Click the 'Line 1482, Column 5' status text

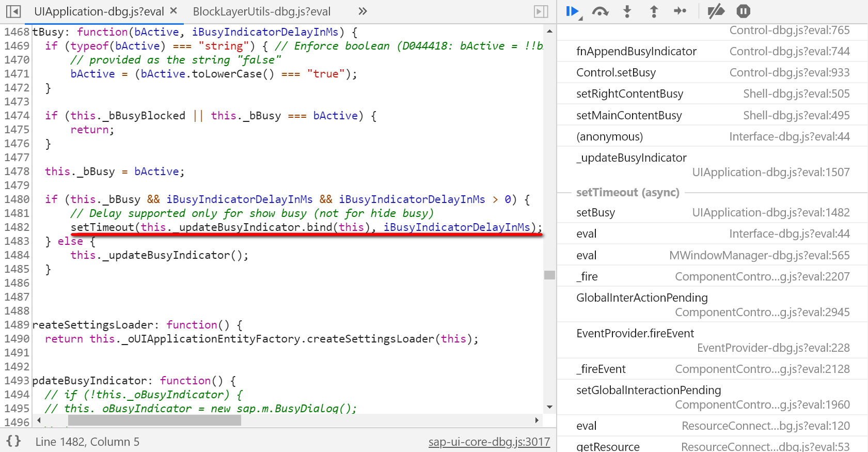[87, 442]
